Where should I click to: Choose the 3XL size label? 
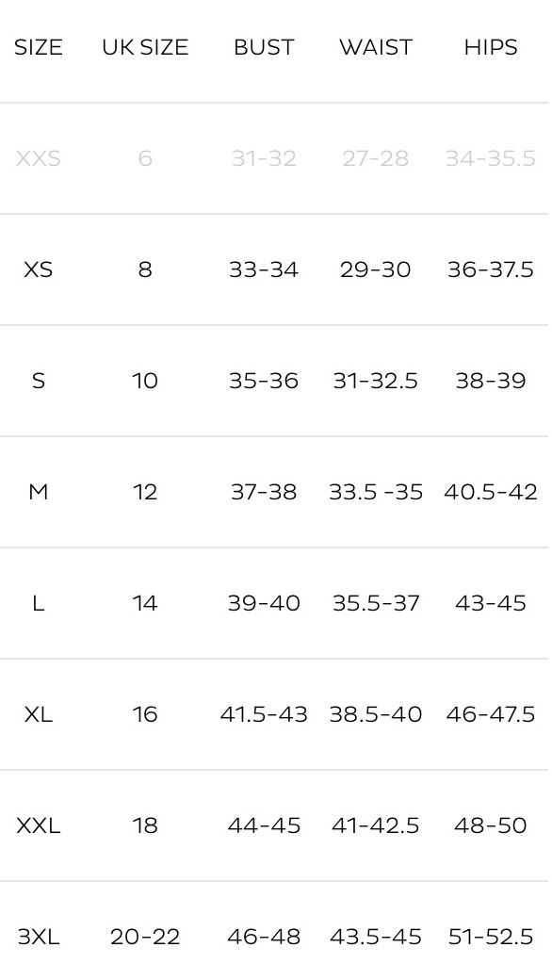[x=39, y=938]
